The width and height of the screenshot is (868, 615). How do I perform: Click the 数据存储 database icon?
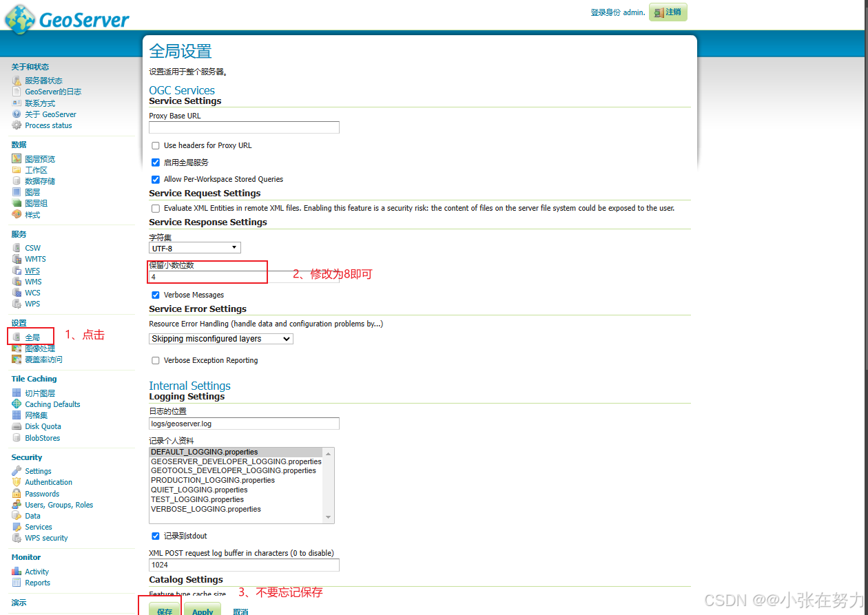click(x=17, y=181)
